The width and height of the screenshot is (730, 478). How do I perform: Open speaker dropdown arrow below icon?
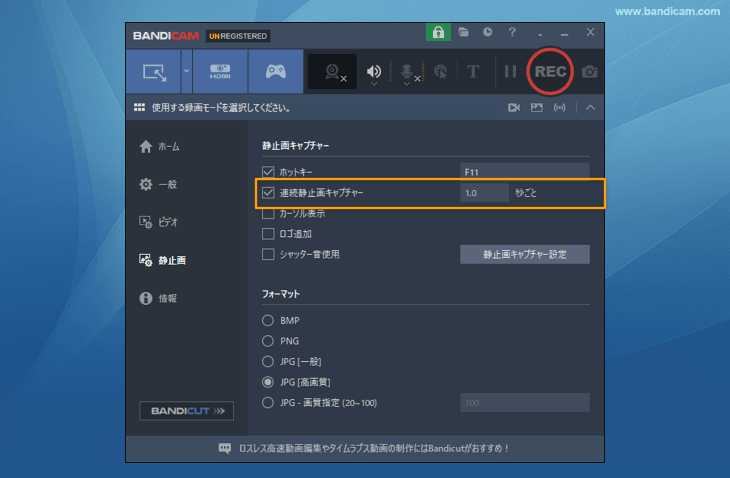(x=373, y=84)
